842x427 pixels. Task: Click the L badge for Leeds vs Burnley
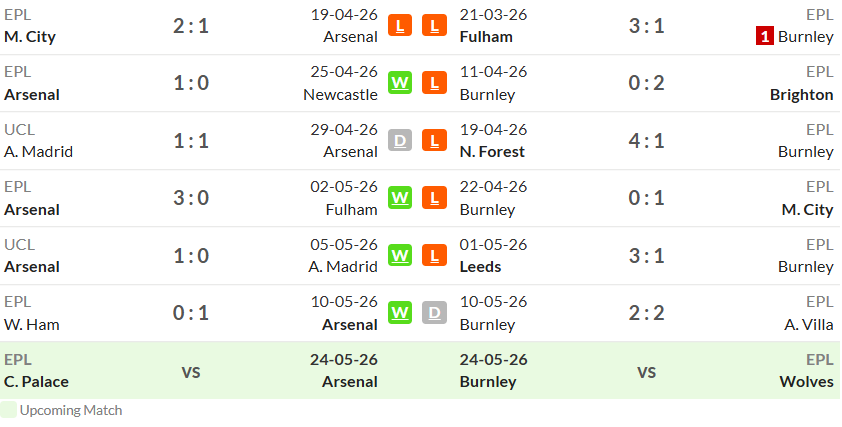(x=434, y=255)
